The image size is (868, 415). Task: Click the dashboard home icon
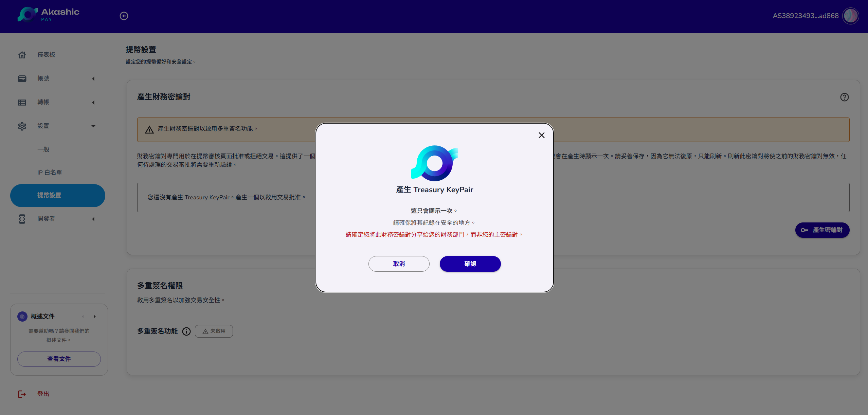pyautogui.click(x=22, y=55)
